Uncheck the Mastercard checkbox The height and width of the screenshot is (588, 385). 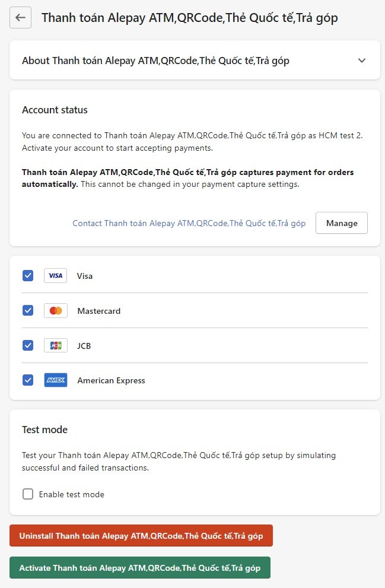(x=28, y=310)
